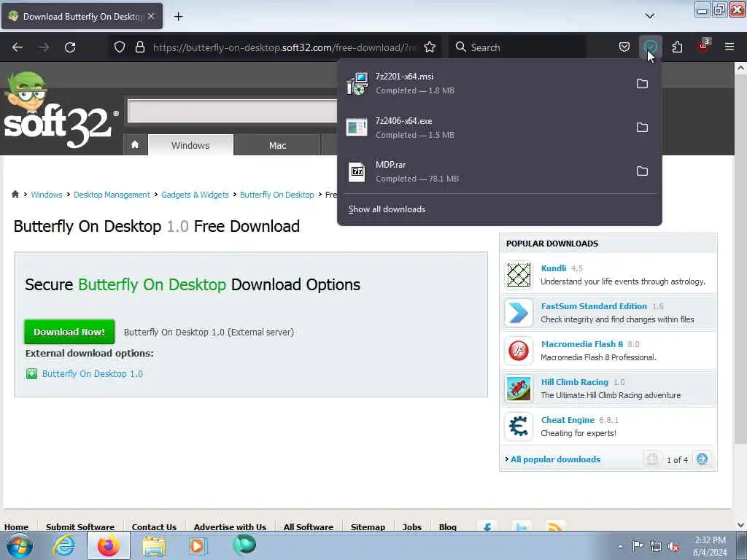Viewport: 747px width, 560px height.
Task: Open the Firefox hamburger menu
Action: pos(729,47)
